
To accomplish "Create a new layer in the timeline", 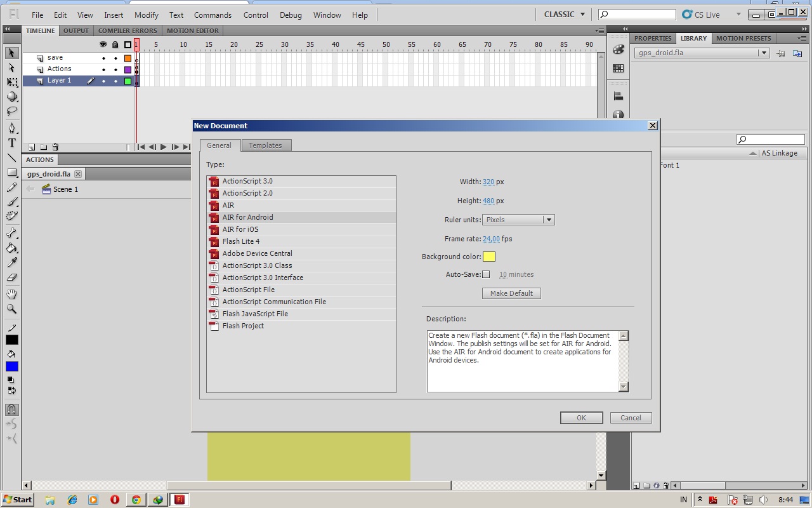I will pyautogui.click(x=30, y=147).
